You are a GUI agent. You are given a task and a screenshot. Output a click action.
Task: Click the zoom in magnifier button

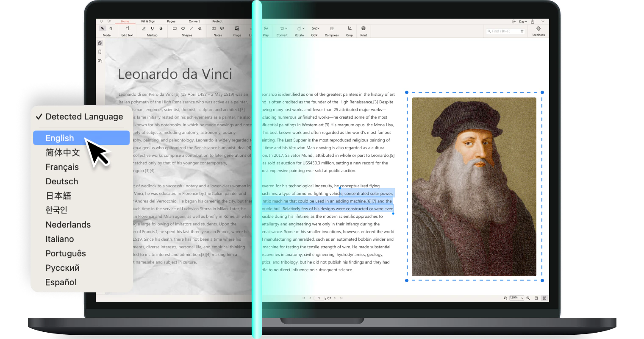528,298
